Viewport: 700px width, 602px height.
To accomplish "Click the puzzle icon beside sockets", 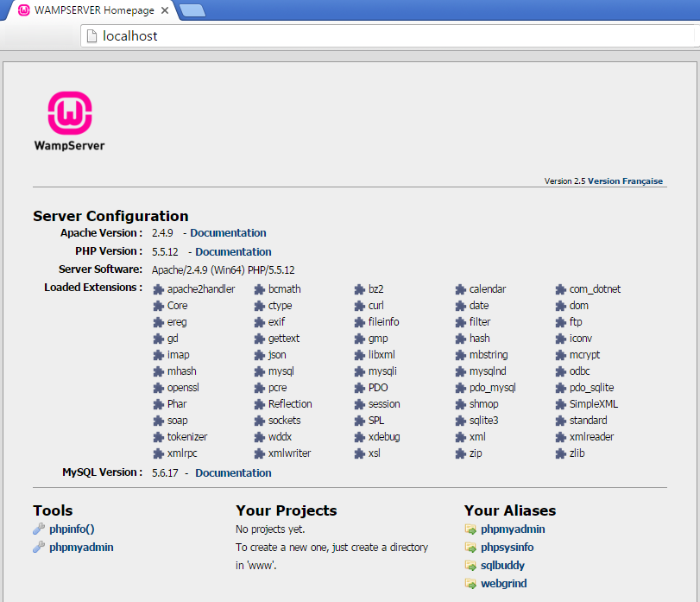I will pyautogui.click(x=260, y=421).
